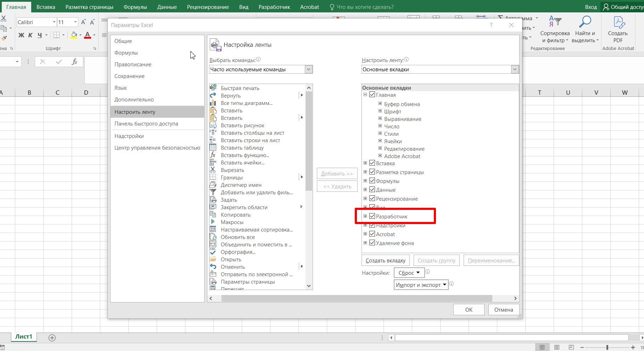Click the Create PDF Adobe Acrobat icon

618,22
